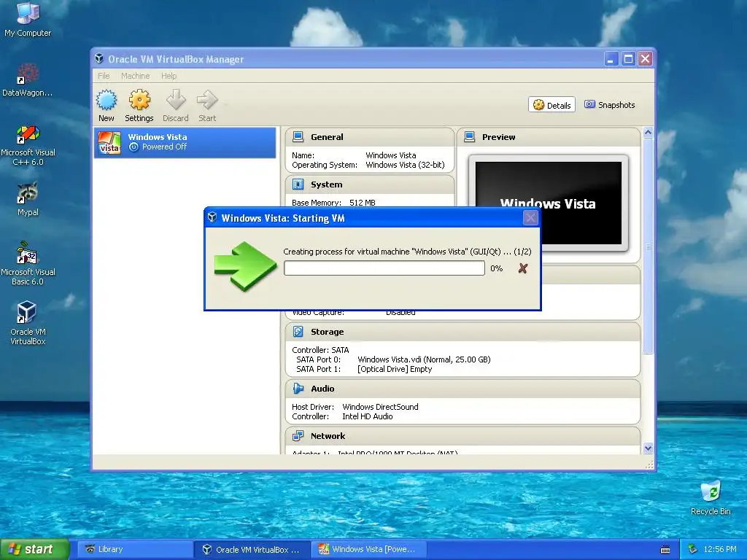Open the Machine menu
This screenshot has height=560, width=747.
click(135, 76)
